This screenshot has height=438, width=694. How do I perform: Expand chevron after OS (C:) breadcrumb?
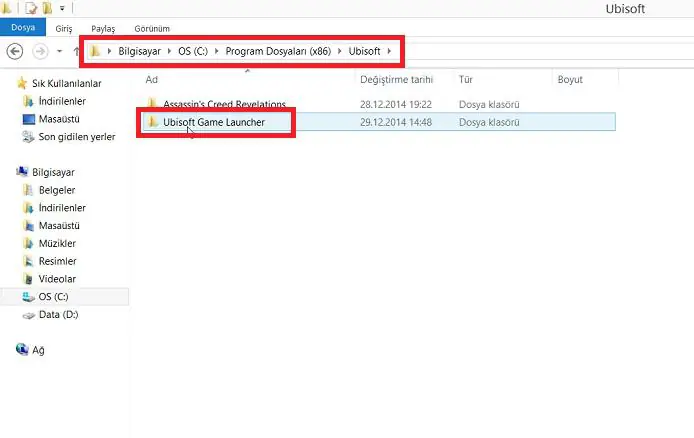click(216, 51)
